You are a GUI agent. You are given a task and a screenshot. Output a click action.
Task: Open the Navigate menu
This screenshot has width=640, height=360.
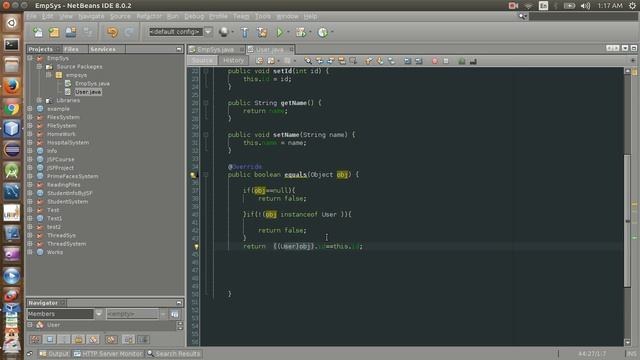point(91,16)
